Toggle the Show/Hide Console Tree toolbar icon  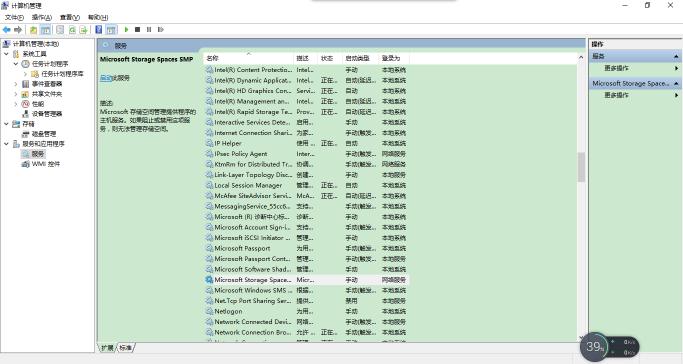point(45,30)
